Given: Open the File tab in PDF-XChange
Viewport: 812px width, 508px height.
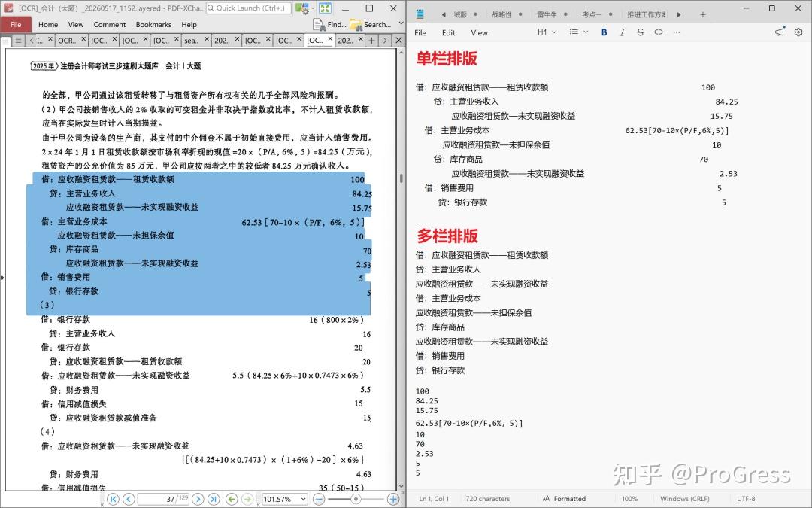Looking at the screenshot, I should tap(16, 24).
